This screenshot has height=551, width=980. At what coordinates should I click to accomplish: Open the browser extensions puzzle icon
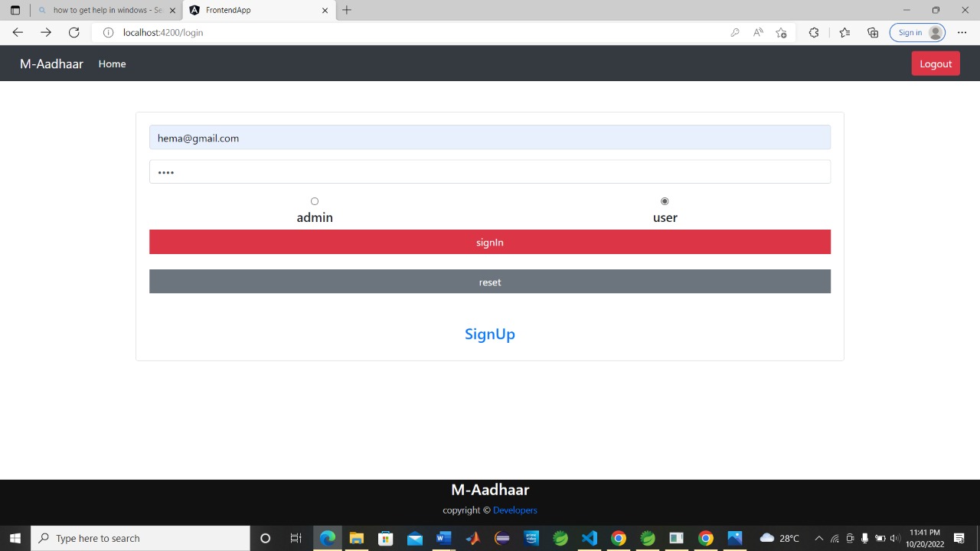[814, 32]
